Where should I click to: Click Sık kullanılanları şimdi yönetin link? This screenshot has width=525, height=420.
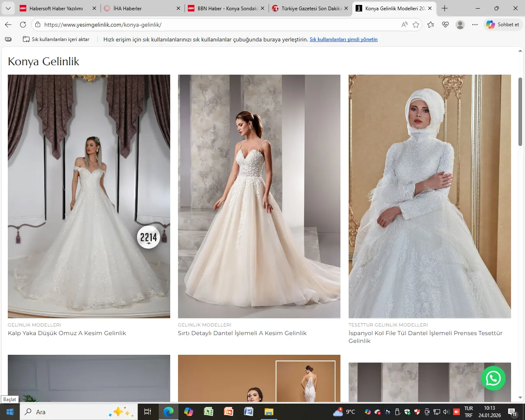coord(343,39)
